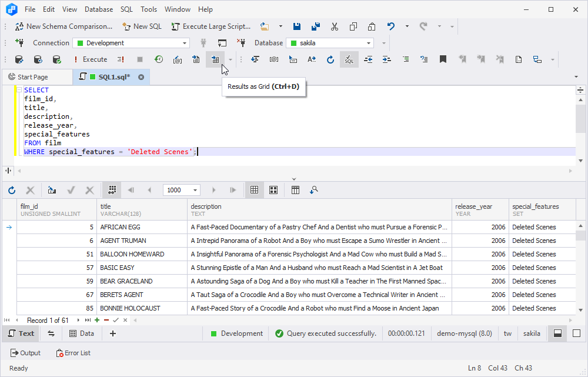This screenshot has height=377, width=588.
Task: Click the red minus Delete record icon
Action: (106, 320)
